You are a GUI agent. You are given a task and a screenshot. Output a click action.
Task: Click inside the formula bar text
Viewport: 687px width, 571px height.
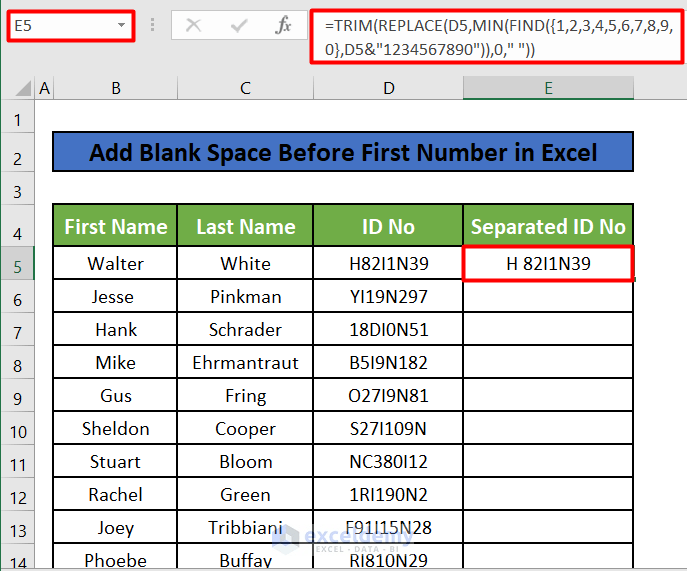point(497,37)
